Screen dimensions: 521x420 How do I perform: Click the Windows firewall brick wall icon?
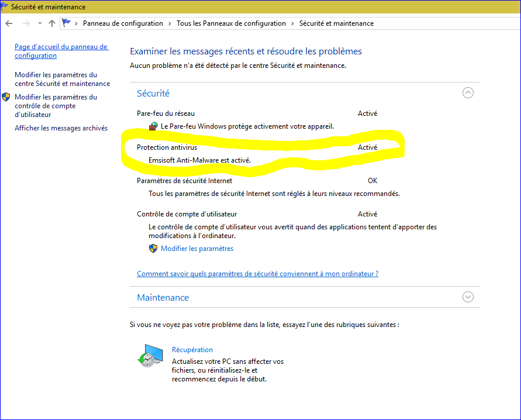(x=153, y=126)
